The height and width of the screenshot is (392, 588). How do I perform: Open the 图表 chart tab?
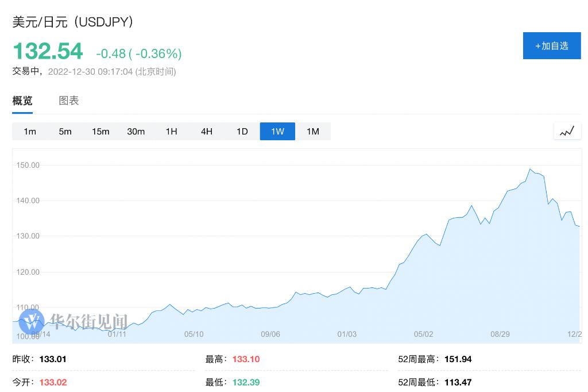69,101
